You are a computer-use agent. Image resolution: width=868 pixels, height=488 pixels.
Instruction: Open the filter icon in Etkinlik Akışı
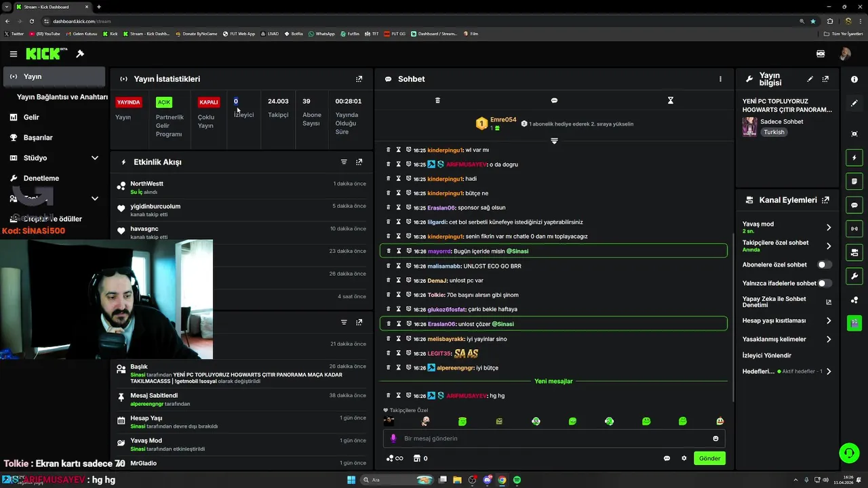[344, 162]
